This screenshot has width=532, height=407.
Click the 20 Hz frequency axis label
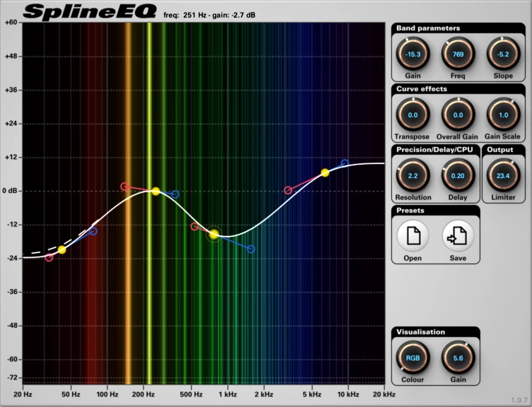(23, 394)
